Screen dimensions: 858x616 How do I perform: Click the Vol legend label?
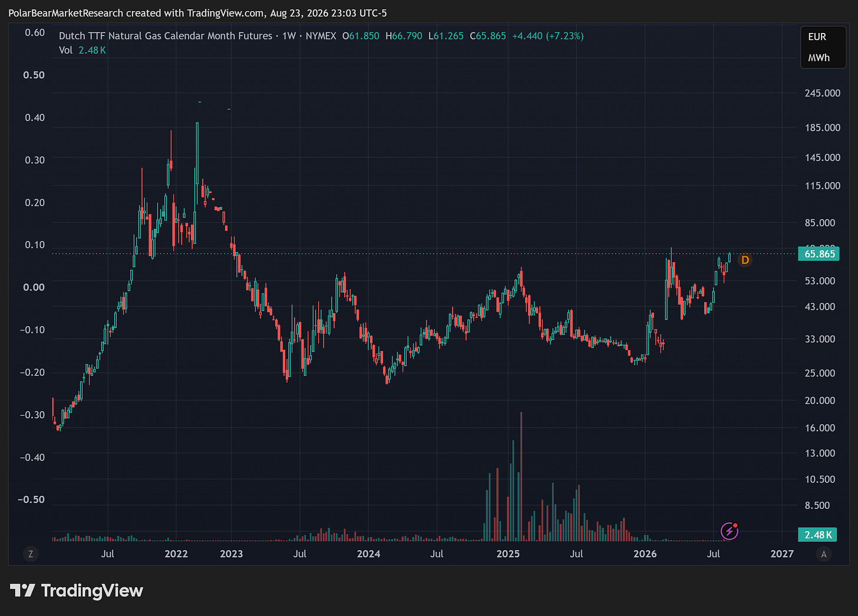coord(65,50)
